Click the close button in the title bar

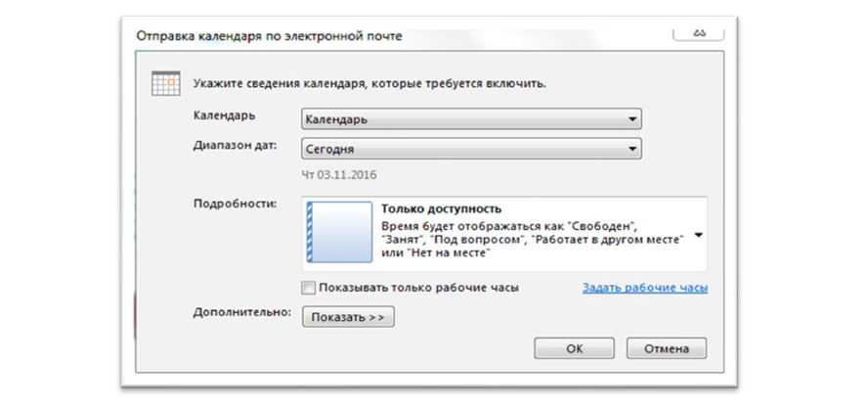coord(699,32)
